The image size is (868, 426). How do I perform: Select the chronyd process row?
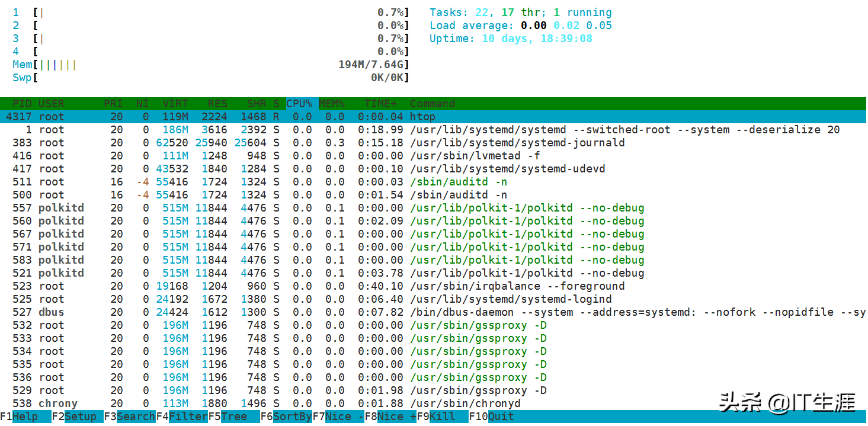[433, 403]
